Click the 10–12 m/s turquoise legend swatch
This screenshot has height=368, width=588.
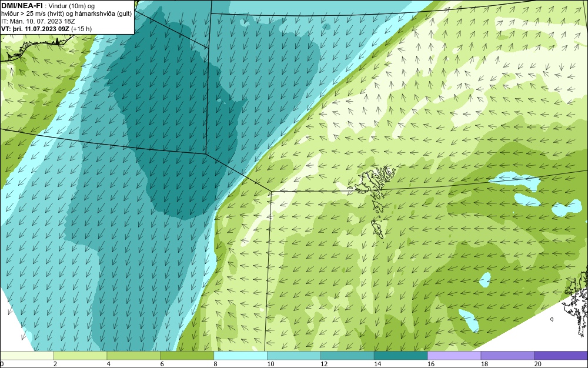pyautogui.click(x=293, y=356)
